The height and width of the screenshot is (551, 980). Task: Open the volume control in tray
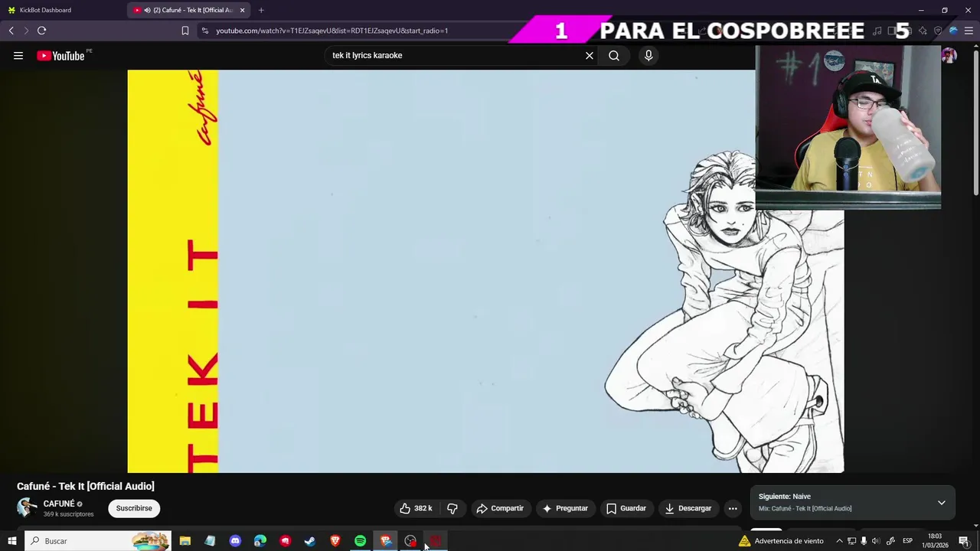point(876,541)
